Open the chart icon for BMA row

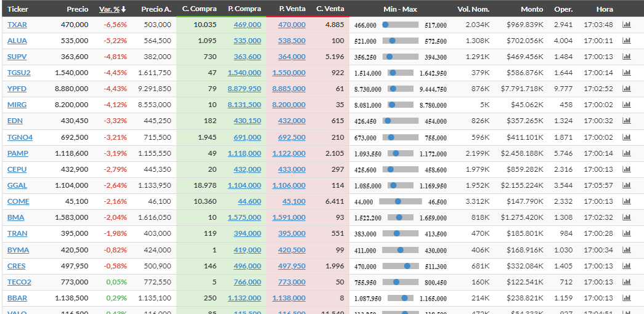click(626, 217)
